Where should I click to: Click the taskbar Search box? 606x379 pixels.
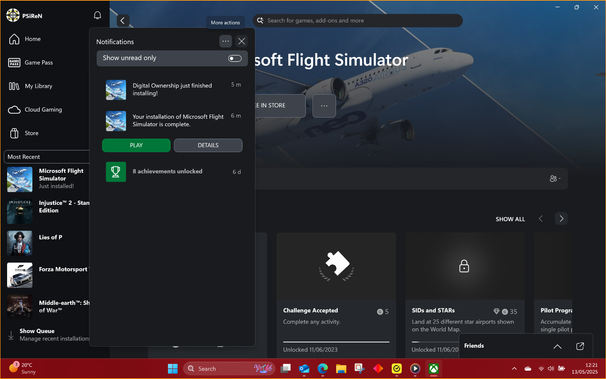click(x=229, y=369)
